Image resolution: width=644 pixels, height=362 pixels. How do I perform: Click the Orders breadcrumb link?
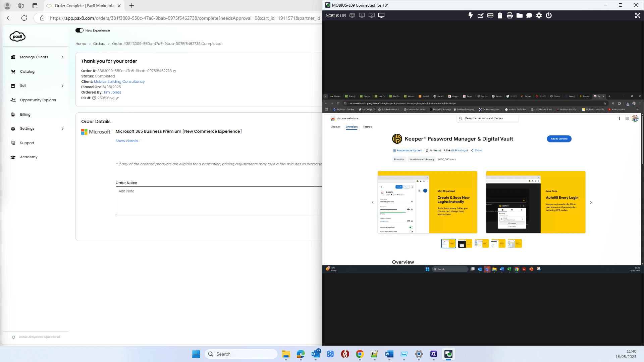[x=99, y=44]
